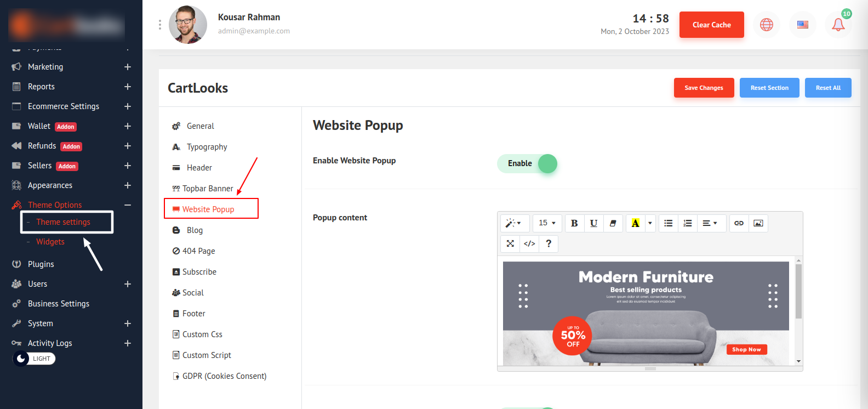Click the eraser clear-formatting icon
This screenshot has height=409, width=868.
(x=613, y=223)
